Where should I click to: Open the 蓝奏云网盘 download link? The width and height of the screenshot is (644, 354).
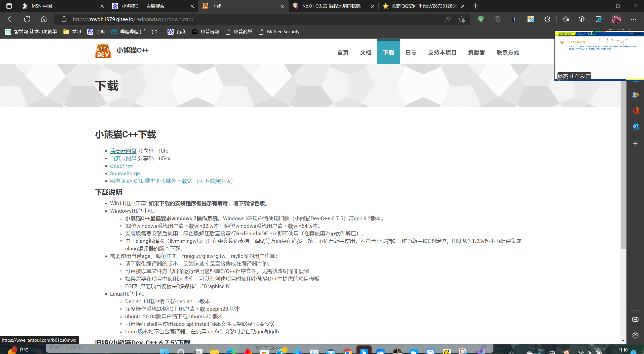[x=123, y=151]
